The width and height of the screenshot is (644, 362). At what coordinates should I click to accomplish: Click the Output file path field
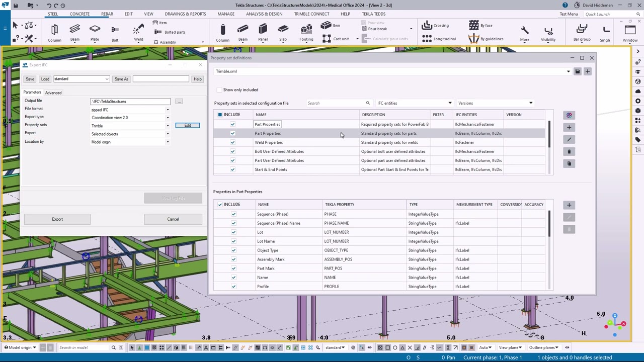pyautogui.click(x=130, y=102)
